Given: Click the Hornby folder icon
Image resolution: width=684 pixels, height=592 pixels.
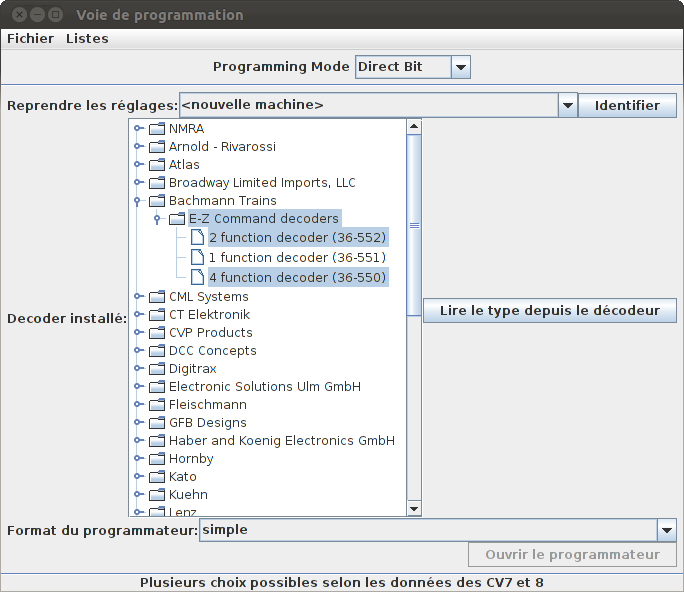Looking at the screenshot, I should tap(157, 459).
